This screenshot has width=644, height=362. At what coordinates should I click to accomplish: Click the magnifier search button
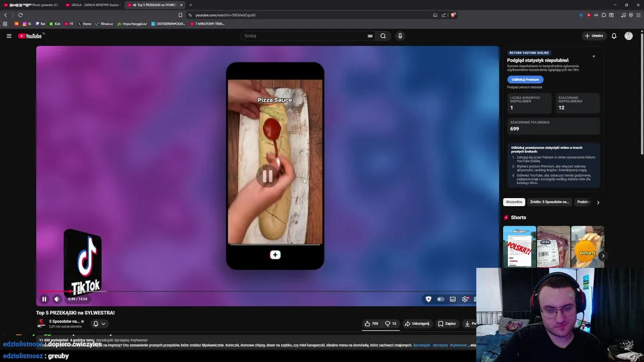[383, 36]
